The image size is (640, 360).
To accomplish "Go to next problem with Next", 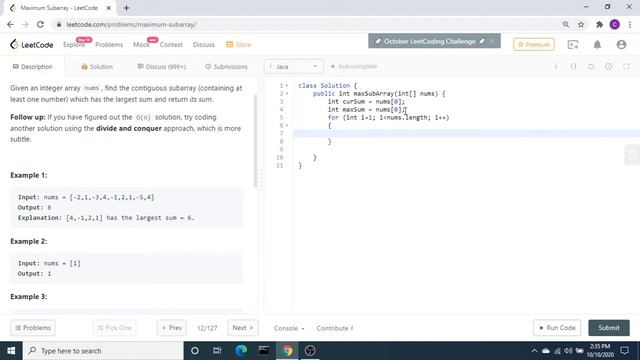I will point(243,328).
